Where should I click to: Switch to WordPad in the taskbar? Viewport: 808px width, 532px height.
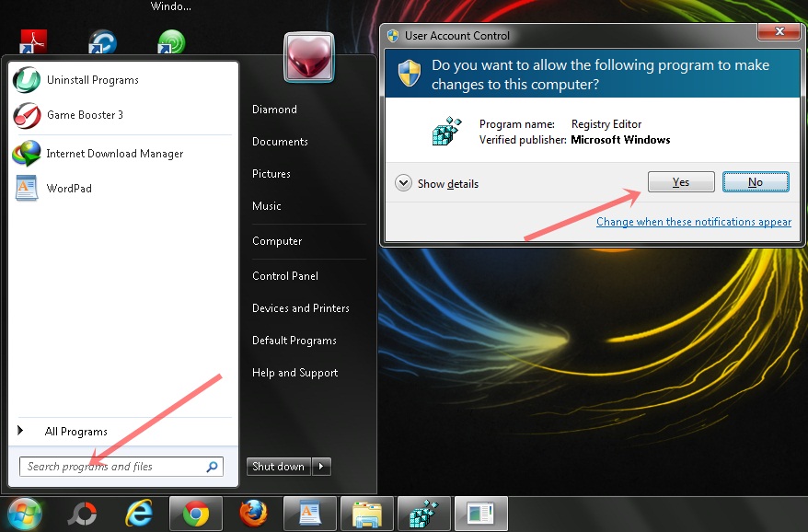click(310, 514)
